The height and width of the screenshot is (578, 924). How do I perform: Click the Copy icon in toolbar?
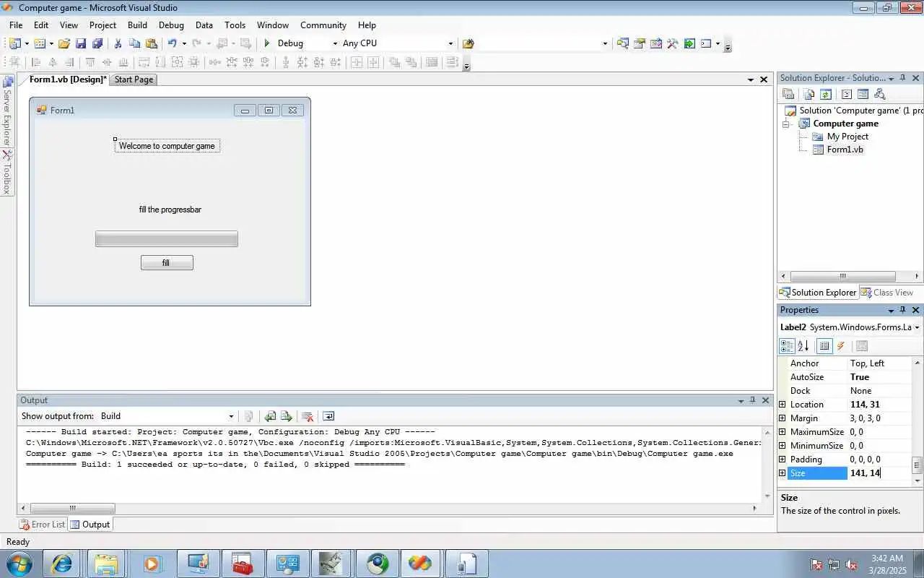click(x=134, y=43)
